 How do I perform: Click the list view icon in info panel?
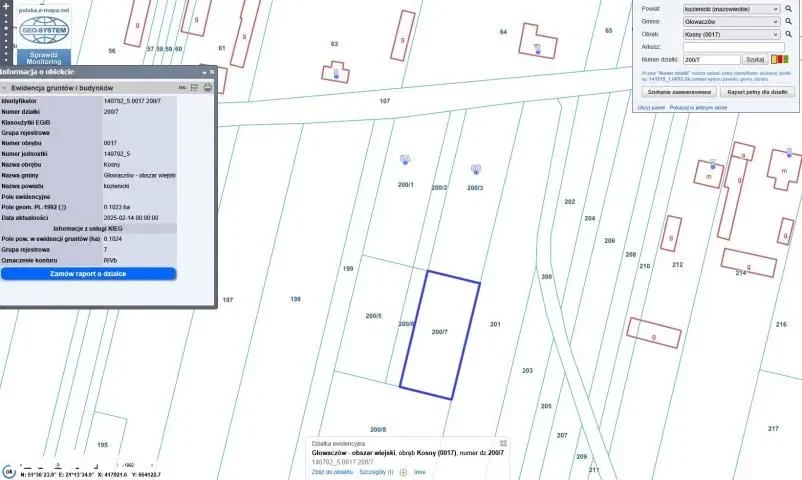[195, 88]
